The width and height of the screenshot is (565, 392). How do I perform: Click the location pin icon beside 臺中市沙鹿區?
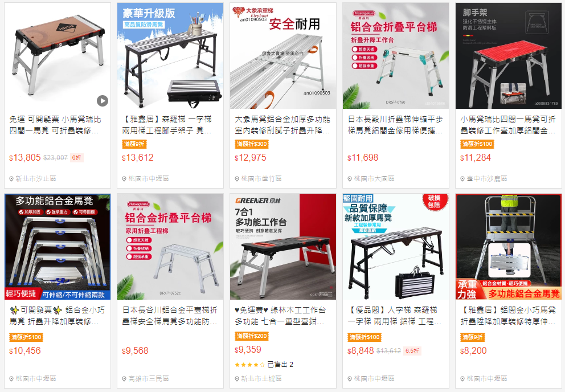[x=462, y=179]
